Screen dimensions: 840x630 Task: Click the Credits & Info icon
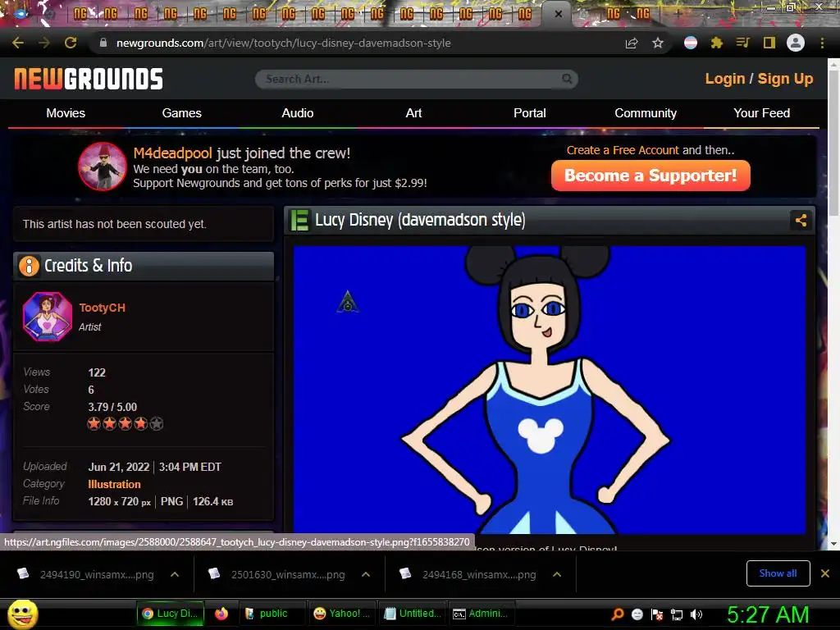(29, 266)
